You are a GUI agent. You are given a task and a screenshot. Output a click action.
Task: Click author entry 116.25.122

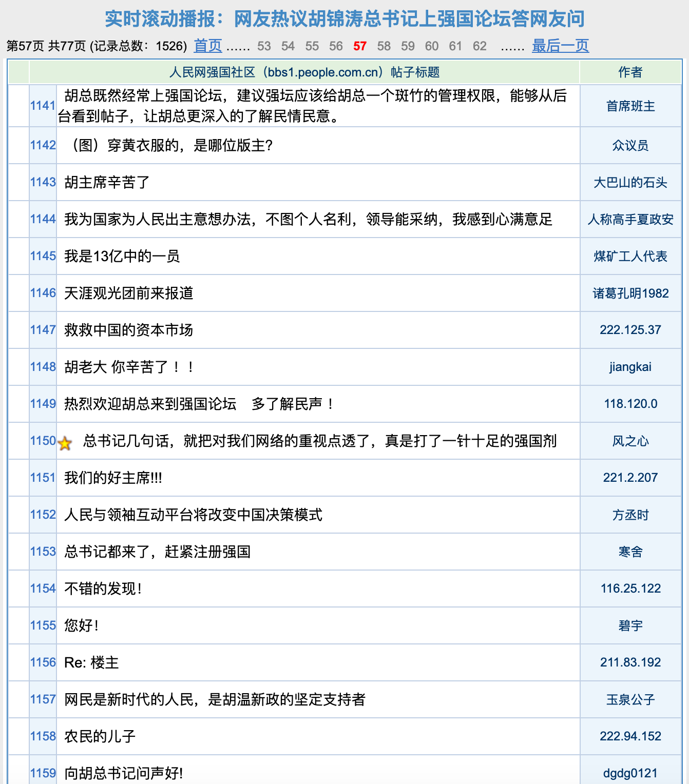[630, 589]
